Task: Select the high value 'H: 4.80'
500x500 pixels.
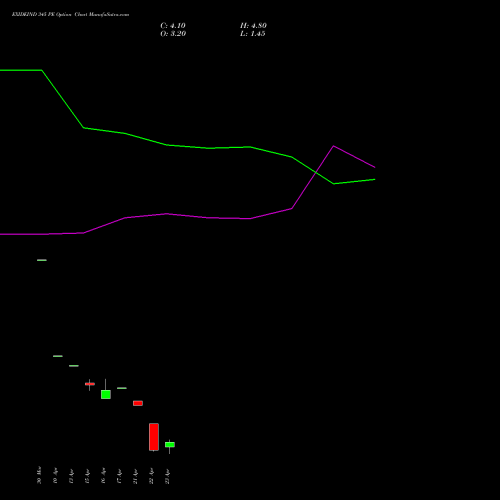Action: pyautogui.click(x=253, y=26)
